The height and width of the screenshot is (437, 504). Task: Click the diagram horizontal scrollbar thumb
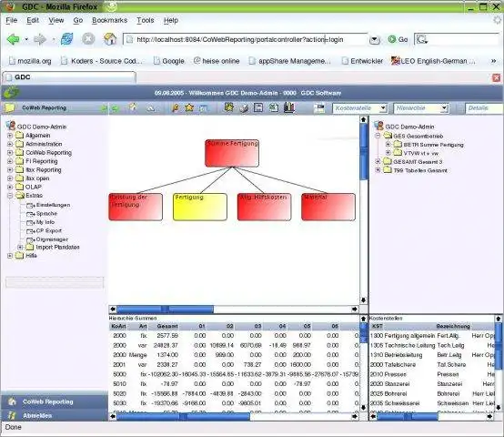click(x=165, y=309)
